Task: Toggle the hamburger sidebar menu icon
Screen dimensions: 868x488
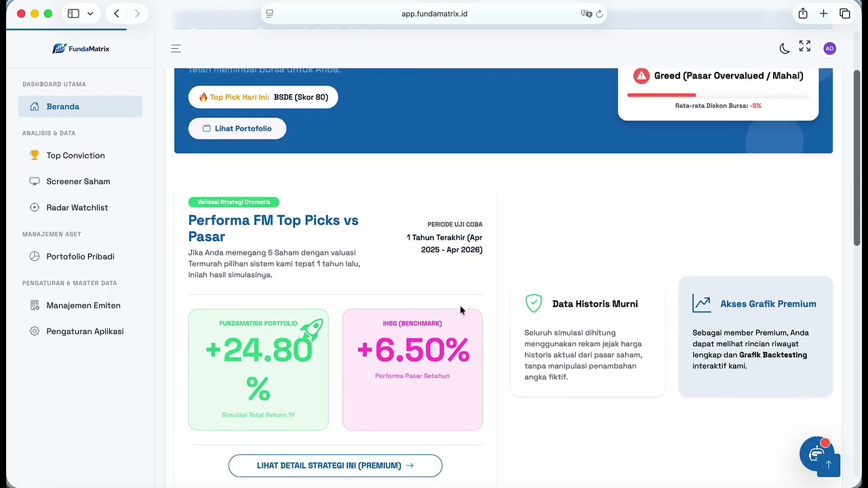Action: tap(176, 48)
